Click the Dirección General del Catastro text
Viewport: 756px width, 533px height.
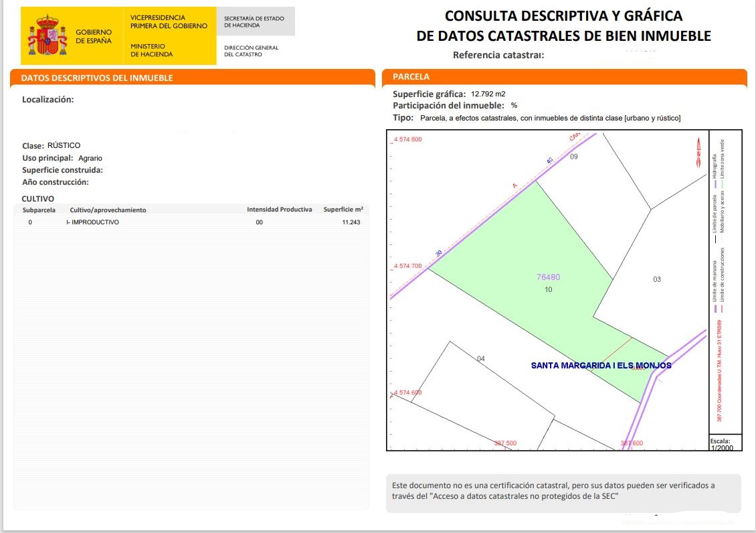(251, 51)
